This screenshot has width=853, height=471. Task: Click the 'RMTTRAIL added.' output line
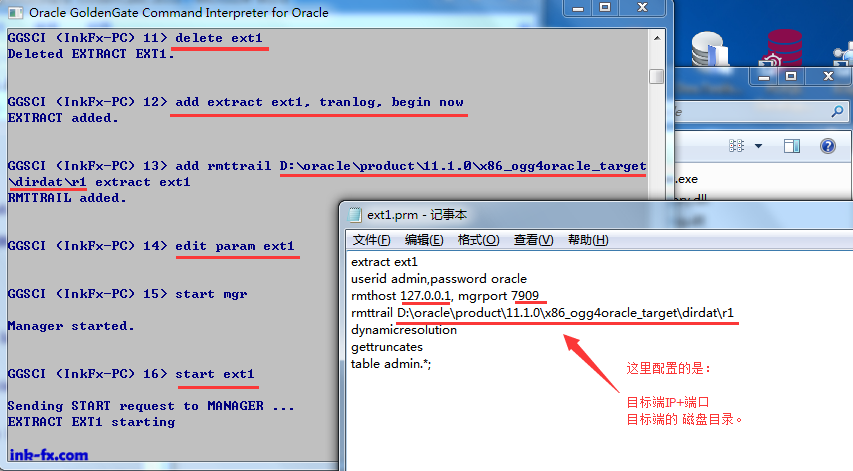[67, 198]
